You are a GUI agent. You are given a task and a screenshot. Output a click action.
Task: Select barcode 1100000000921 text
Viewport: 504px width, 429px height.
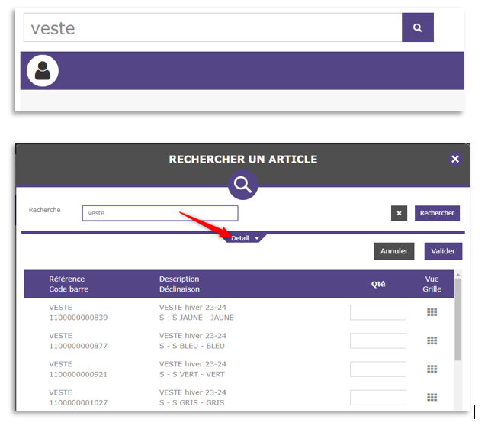78,374
